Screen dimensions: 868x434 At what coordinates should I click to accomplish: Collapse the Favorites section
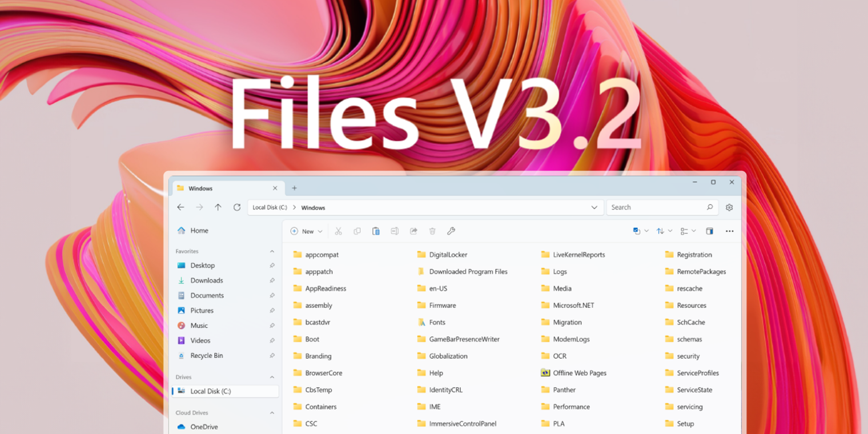(271, 251)
